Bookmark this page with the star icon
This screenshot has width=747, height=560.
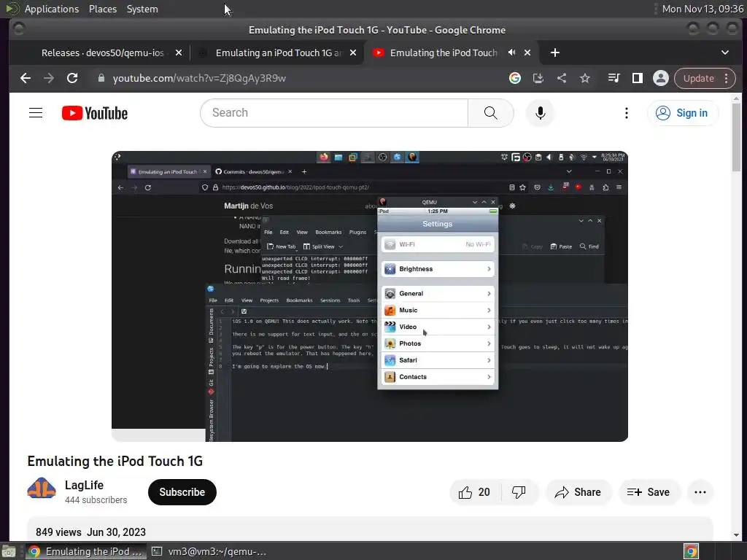tap(585, 78)
